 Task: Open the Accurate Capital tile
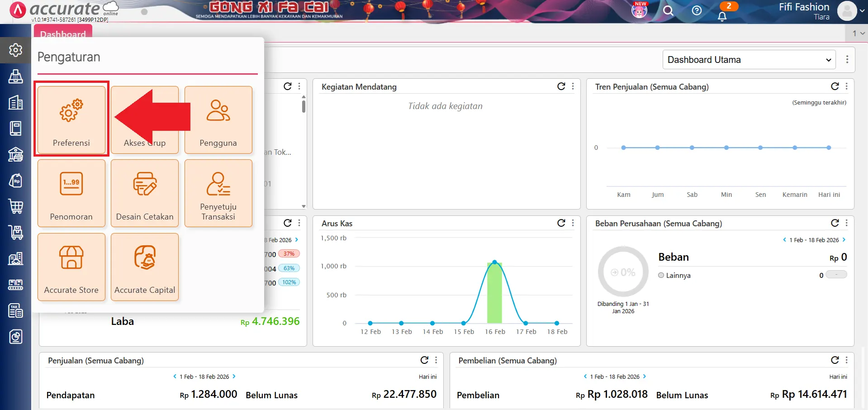(145, 267)
